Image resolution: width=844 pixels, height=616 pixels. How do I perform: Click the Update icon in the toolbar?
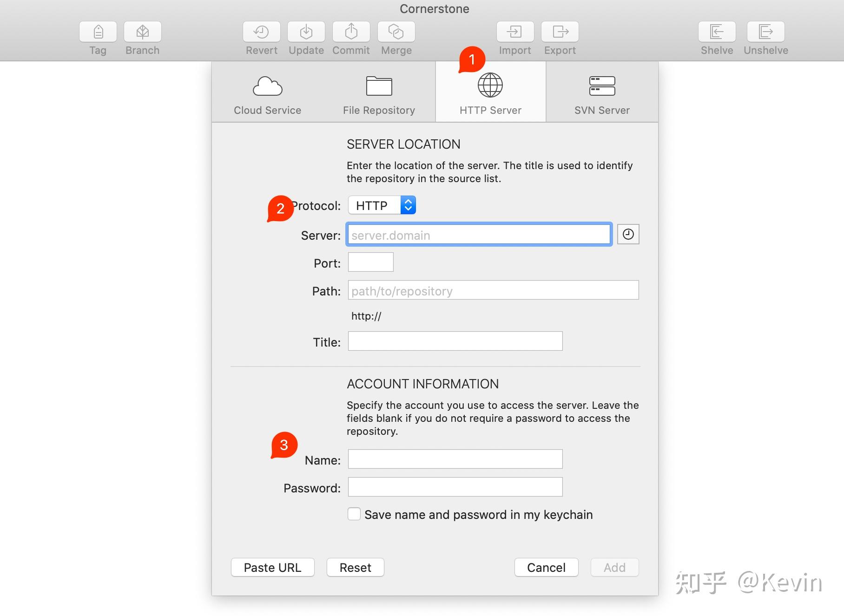click(306, 32)
